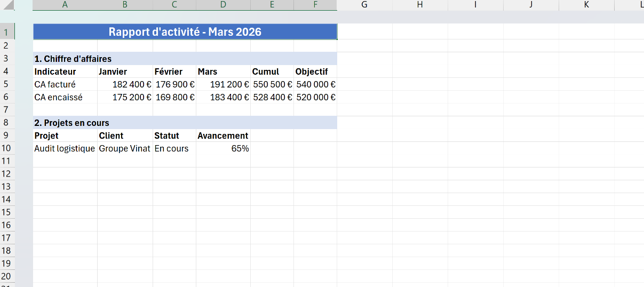Select column J via its header

pos(531,5)
